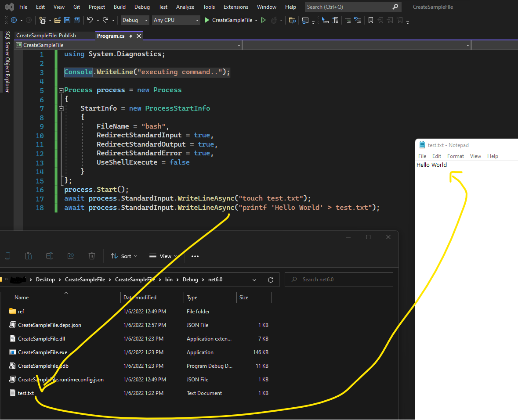Viewport: 518px width, 420px height.
Task: Select the test.txt file in Explorer
Action: [x=25, y=393]
